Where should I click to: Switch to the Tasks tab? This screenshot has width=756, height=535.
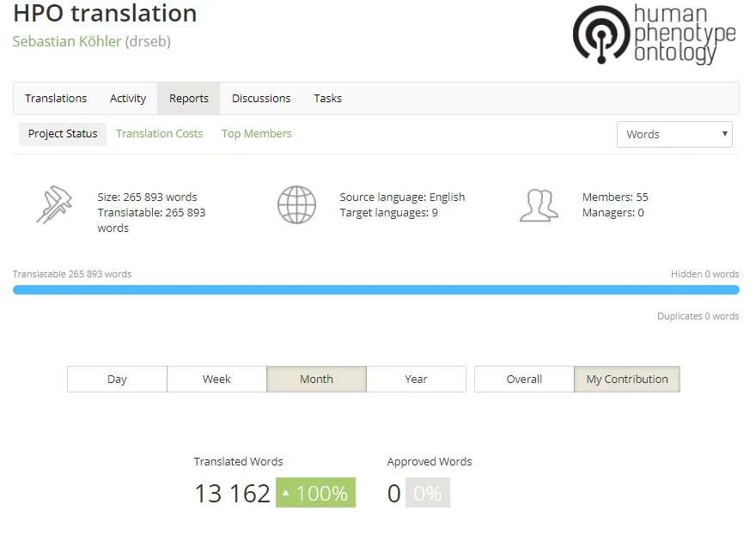(328, 98)
